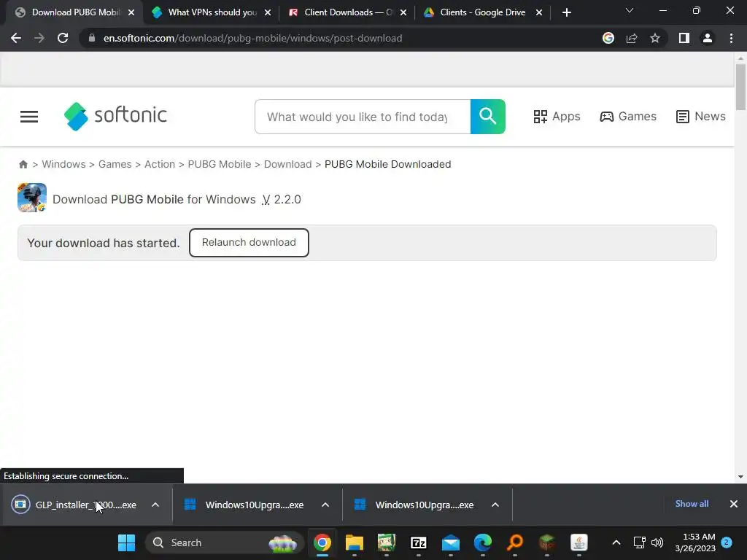Click the address bar URL

(x=252, y=38)
